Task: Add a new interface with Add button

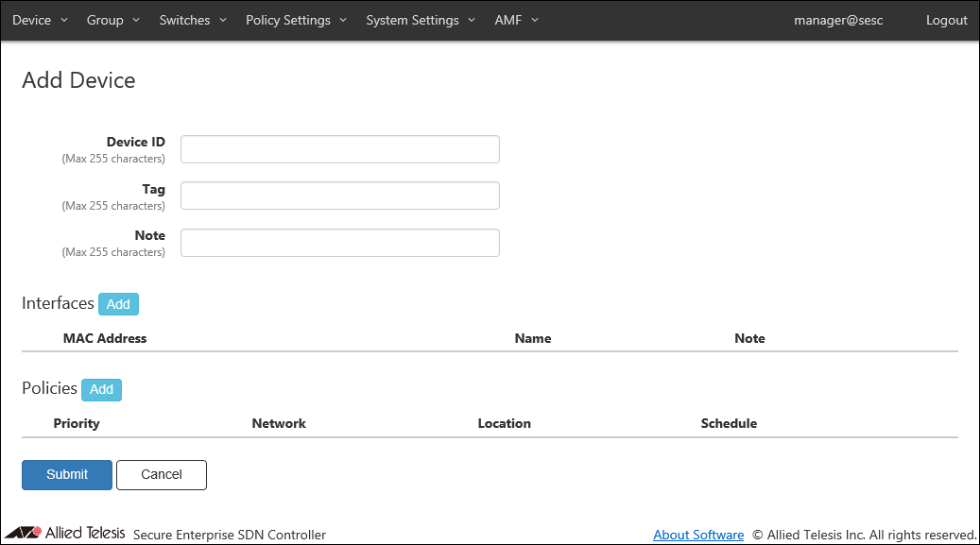Action: coord(118,304)
